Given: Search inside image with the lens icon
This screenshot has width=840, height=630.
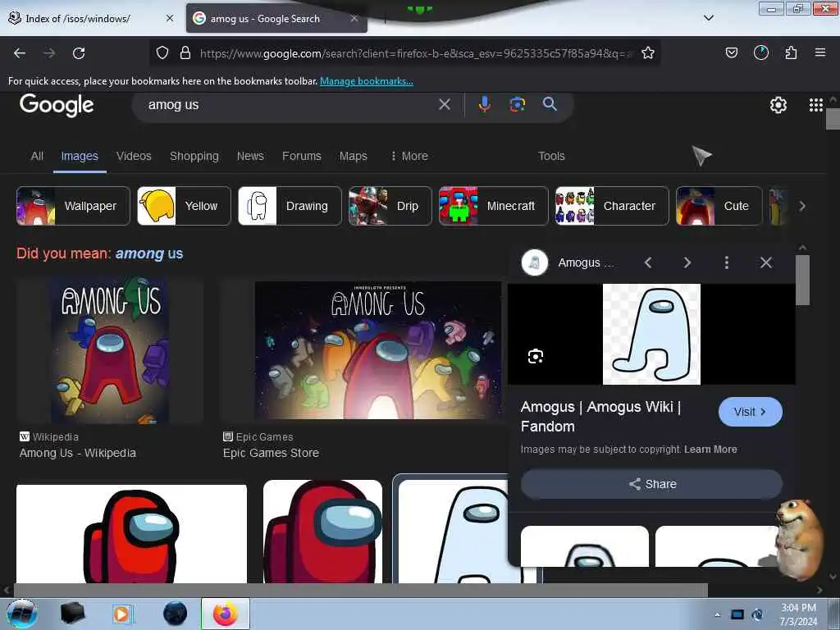Looking at the screenshot, I should [535, 356].
